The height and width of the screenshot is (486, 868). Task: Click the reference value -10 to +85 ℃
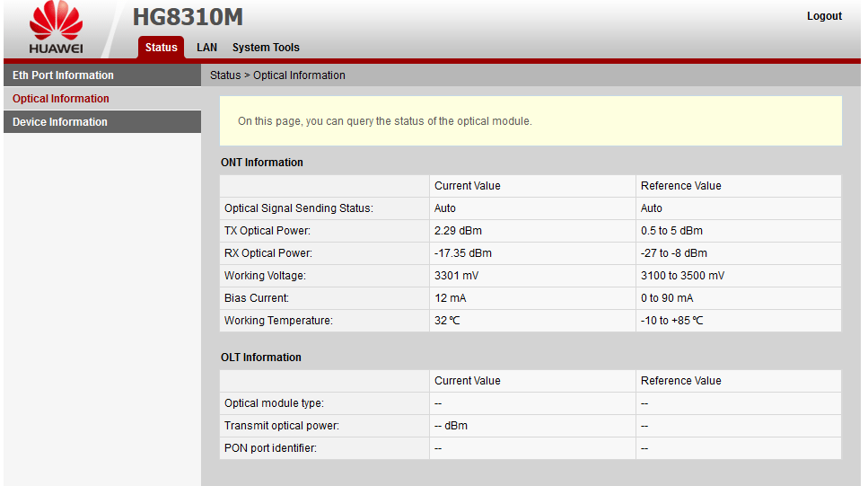[671, 321]
